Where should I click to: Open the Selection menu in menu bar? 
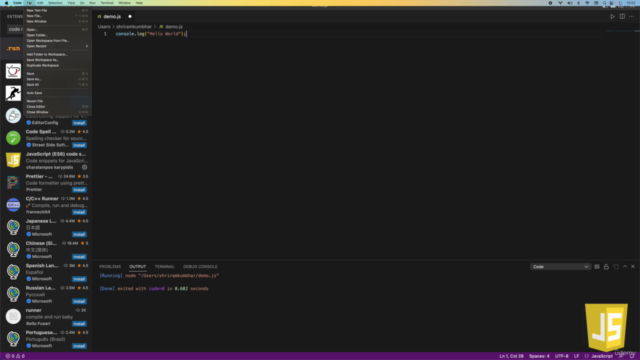pyautogui.click(x=55, y=3)
